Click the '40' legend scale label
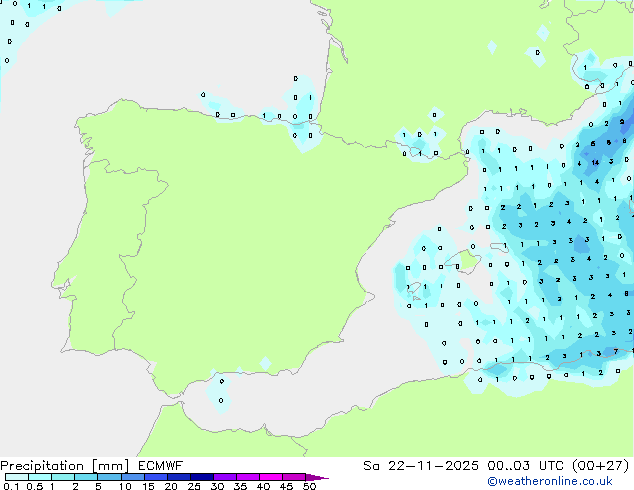The width and height of the screenshot is (634, 490). point(263,486)
